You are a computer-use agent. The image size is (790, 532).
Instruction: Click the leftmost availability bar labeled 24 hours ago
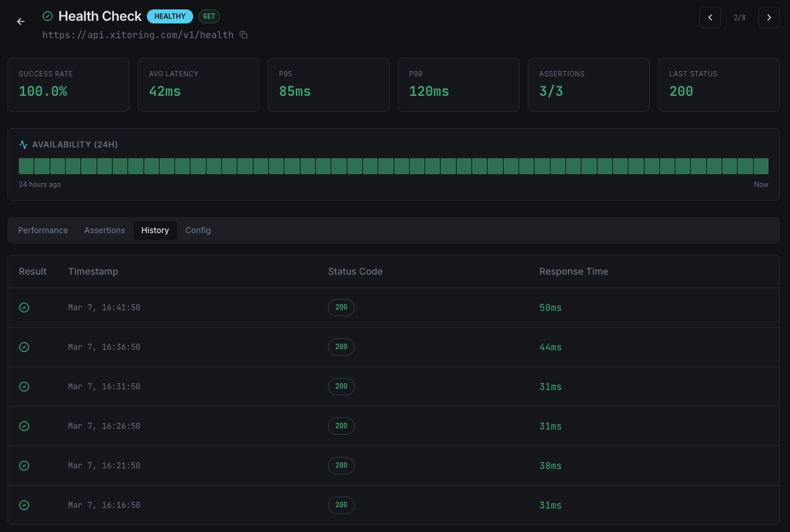(x=26, y=165)
